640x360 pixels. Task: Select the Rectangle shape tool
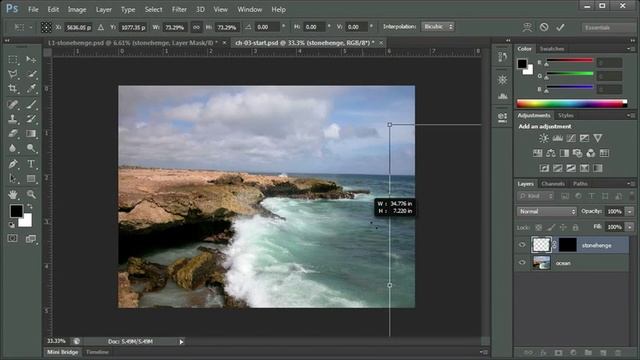(x=31, y=179)
